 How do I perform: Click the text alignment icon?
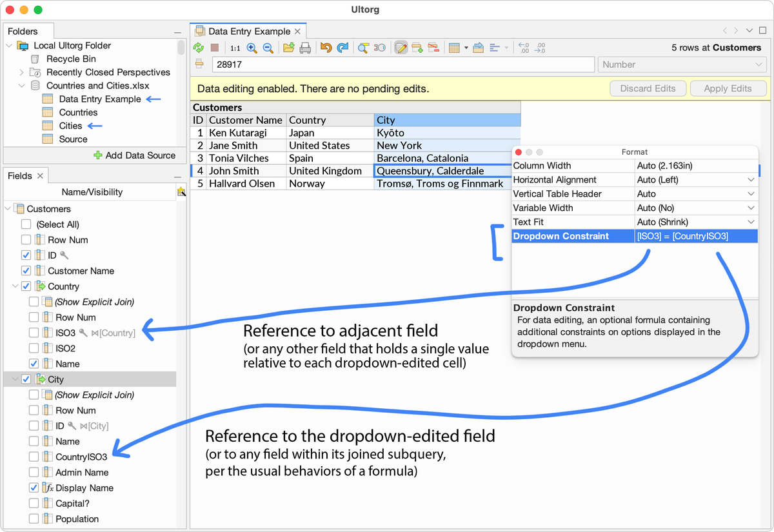(495, 48)
